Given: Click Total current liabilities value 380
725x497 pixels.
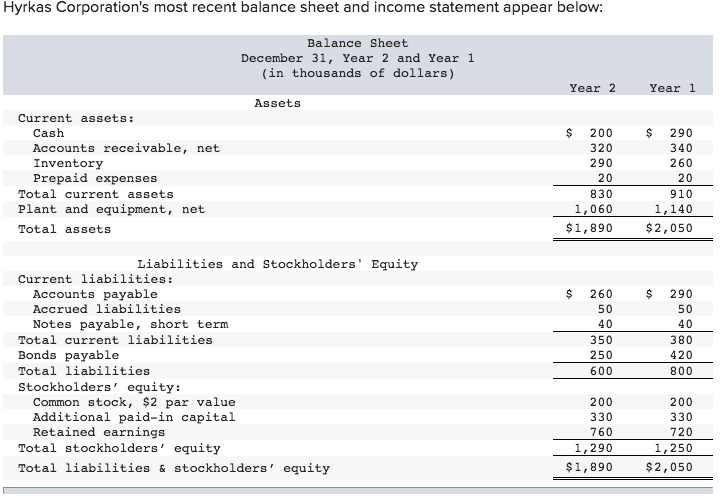Looking at the screenshot, I should [681, 340].
